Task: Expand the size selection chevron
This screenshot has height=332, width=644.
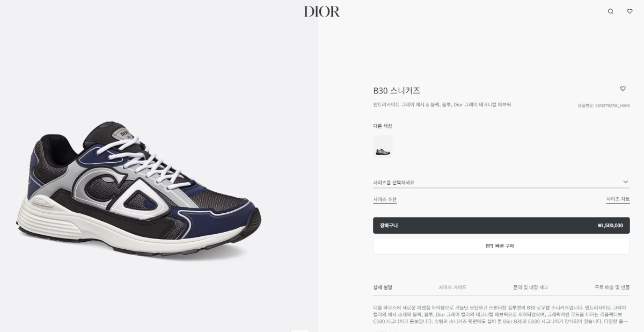Action: click(625, 182)
